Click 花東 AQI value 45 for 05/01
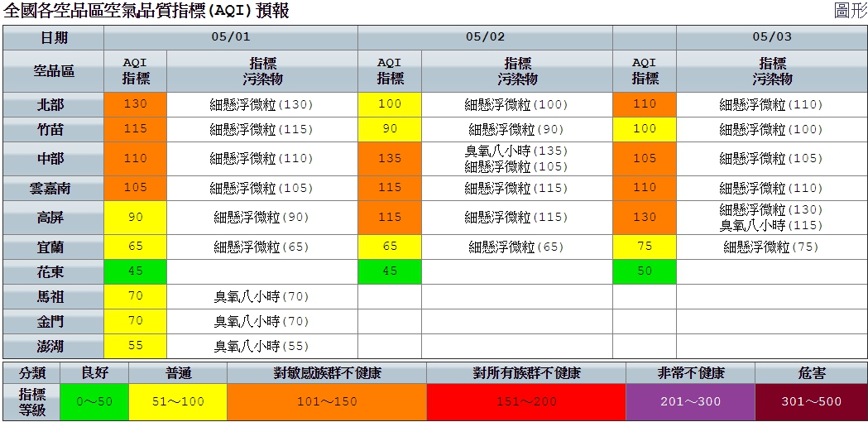This screenshot has height=422, width=868. [x=136, y=272]
